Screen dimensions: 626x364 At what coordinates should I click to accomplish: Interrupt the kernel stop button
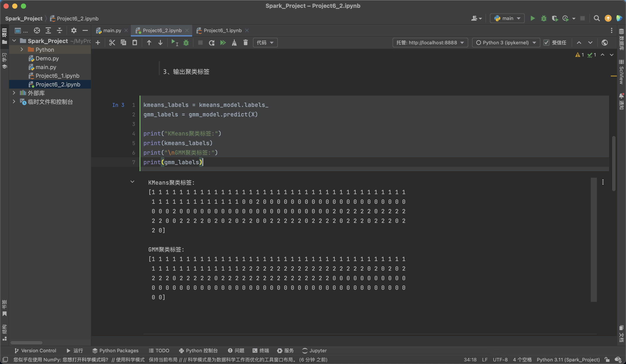click(x=200, y=43)
